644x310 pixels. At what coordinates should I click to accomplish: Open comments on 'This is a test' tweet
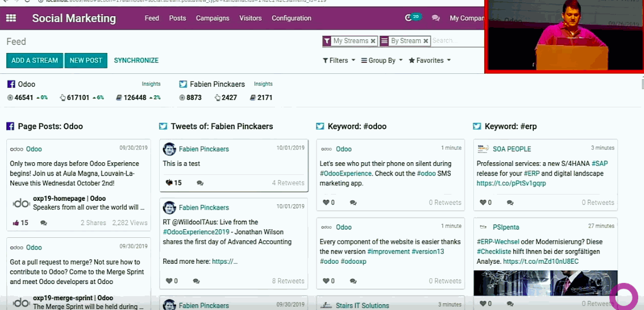click(200, 183)
